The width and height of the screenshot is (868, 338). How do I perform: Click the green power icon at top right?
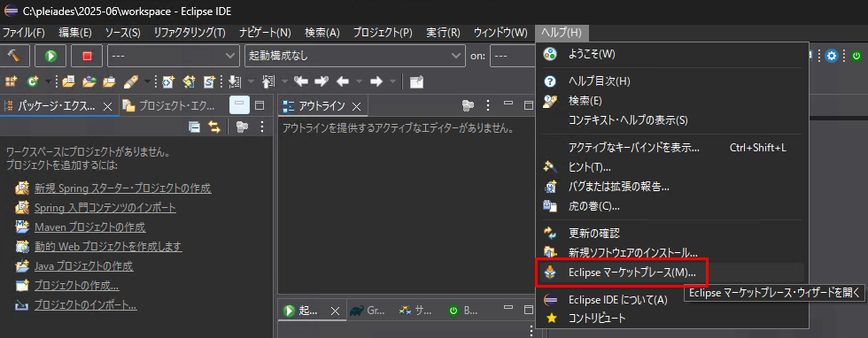click(x=856, y=56)
